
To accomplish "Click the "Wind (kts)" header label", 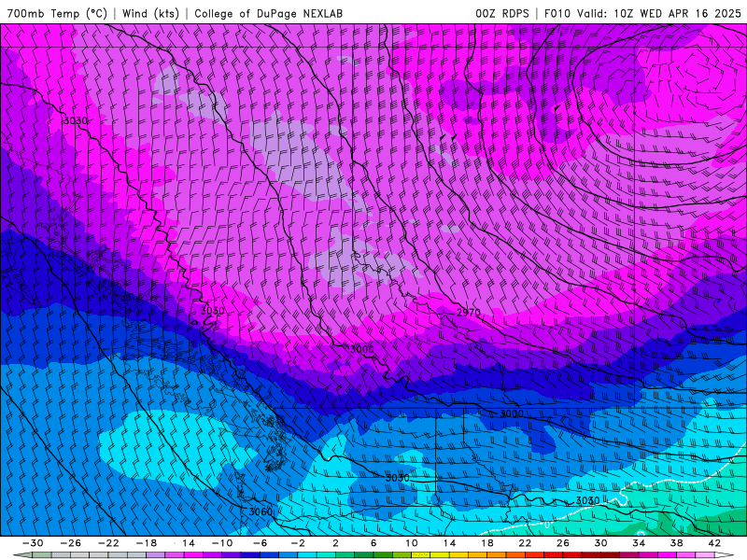I will coord(150,13).
